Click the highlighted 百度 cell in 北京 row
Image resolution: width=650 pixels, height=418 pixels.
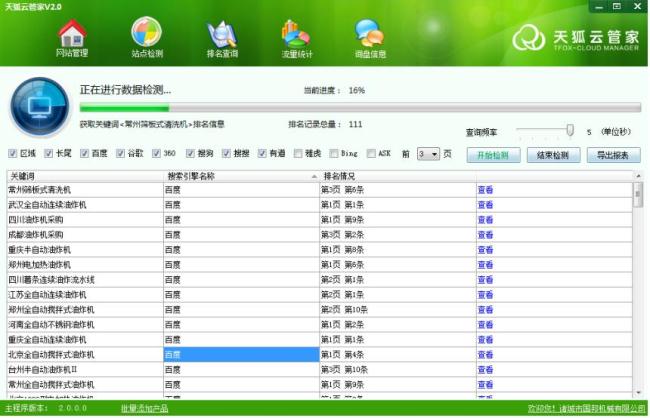click(242, 355)
